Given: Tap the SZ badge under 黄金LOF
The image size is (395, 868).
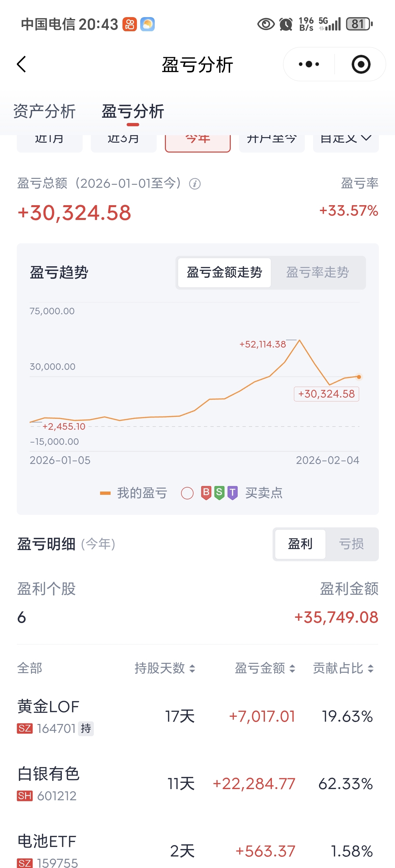Looking at the screenshot, I should click(x=25, y=729).
